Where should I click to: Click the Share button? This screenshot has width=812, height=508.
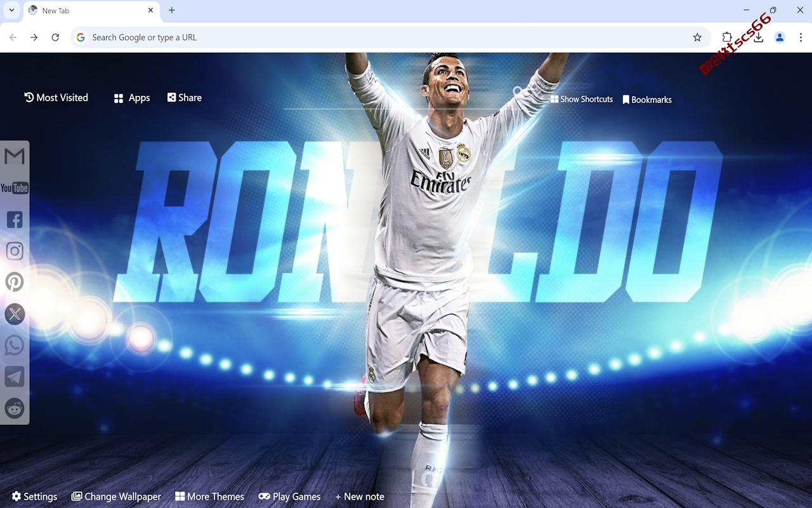[x=185, y=98]
